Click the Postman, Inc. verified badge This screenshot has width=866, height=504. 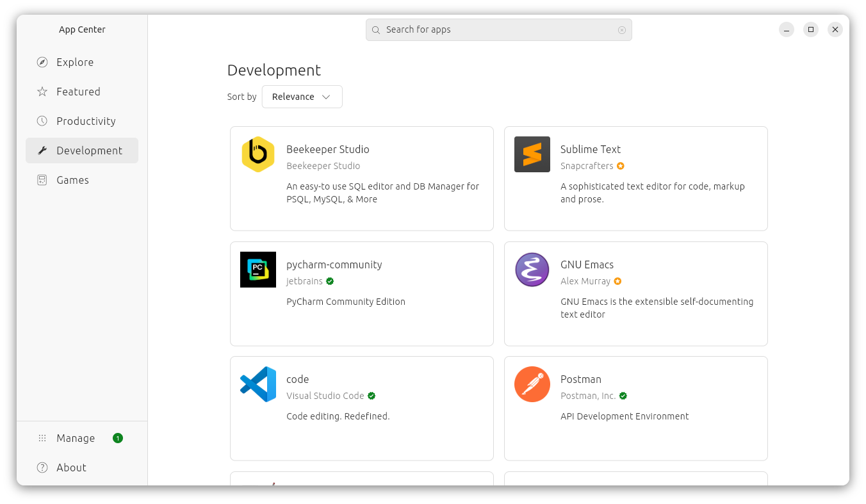point(623,396)
